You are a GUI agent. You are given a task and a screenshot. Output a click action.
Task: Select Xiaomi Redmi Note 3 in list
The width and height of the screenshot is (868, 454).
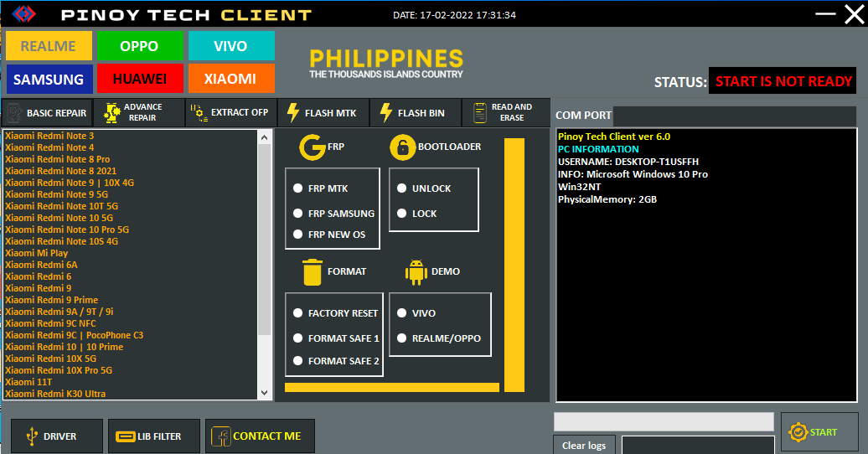tap(49, 136)
